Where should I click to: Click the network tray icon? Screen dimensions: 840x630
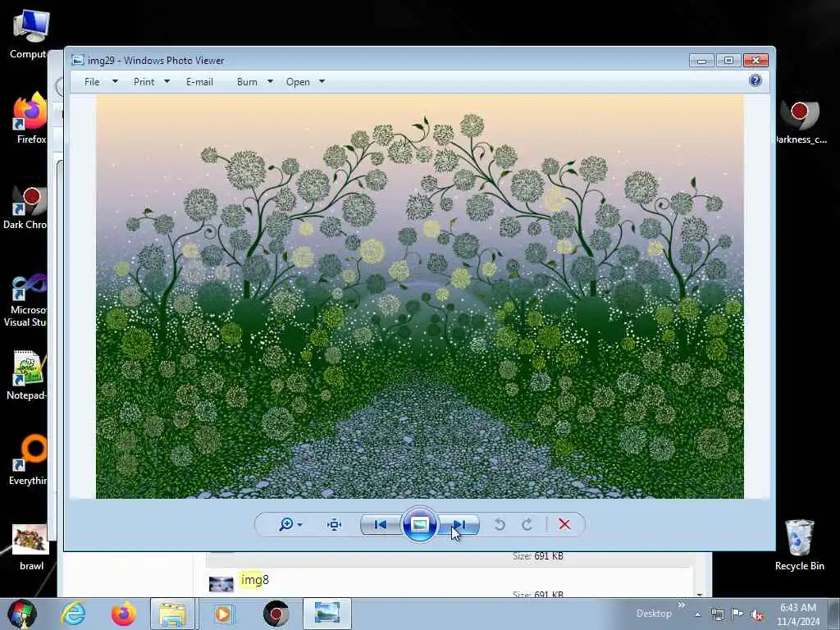pos(717,614)
